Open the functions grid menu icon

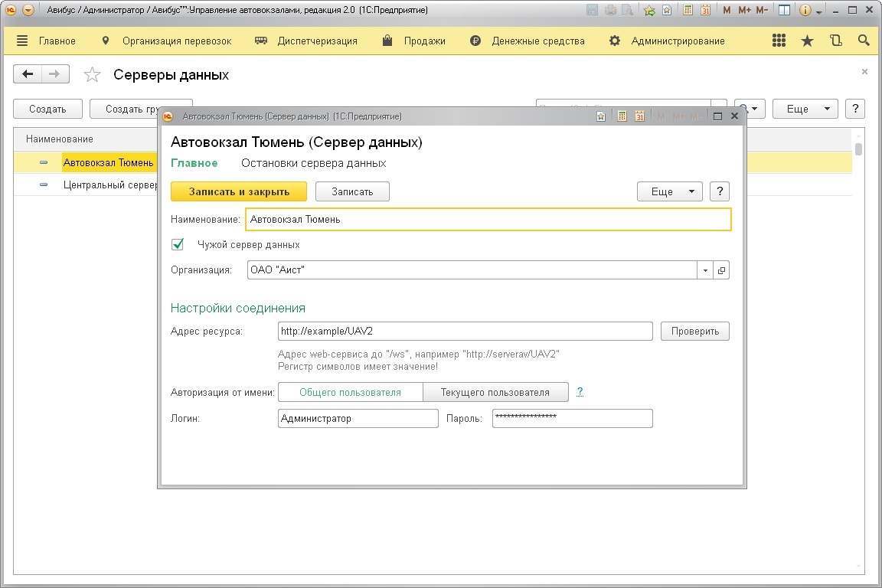pyautogui.click(x=779, y=41)
